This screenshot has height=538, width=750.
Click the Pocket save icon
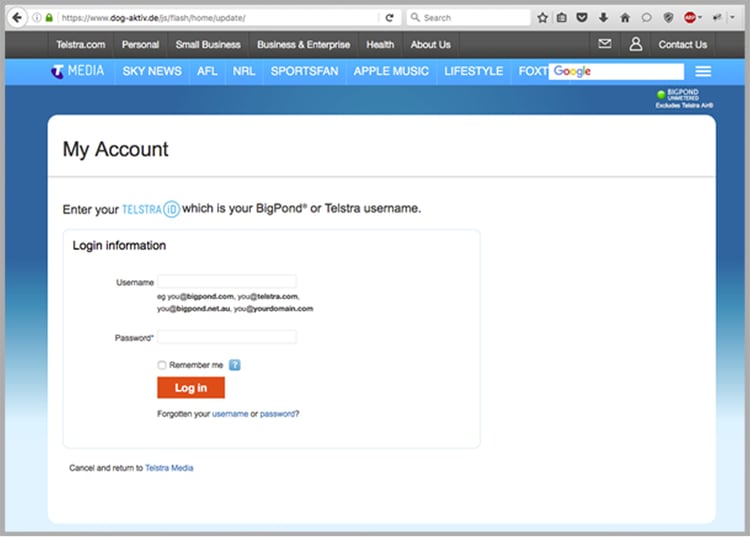coord(582,18)
